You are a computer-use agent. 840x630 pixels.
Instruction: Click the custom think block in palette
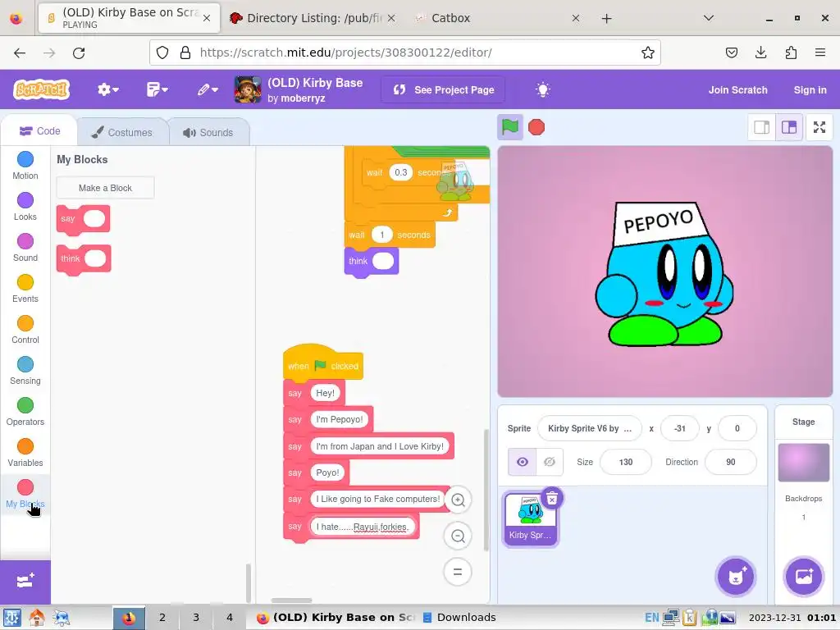(x=70, y=259)
